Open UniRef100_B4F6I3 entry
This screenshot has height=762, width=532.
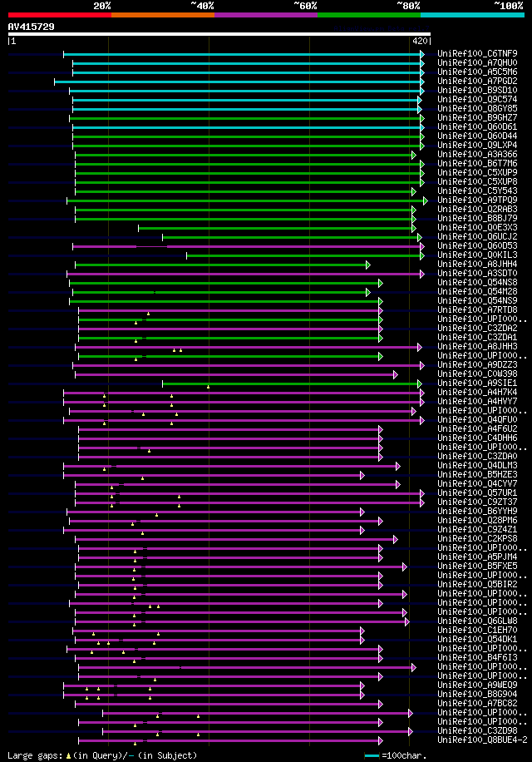[478, 657]
